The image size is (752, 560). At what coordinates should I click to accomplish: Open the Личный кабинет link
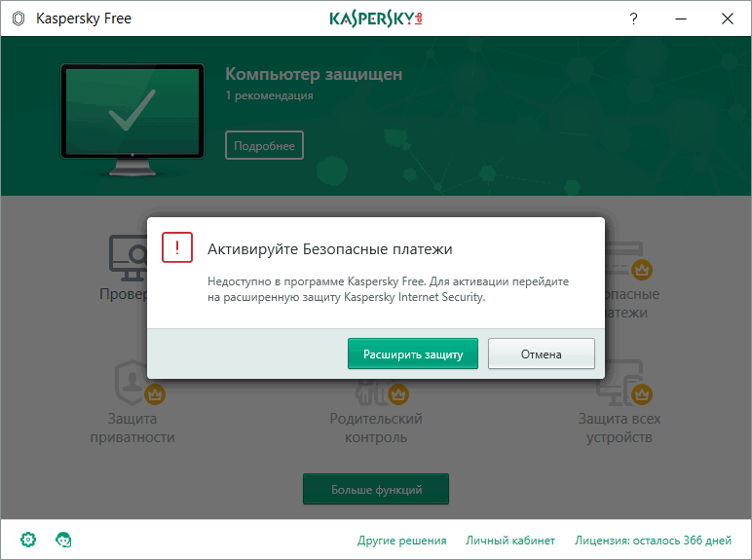510,541
